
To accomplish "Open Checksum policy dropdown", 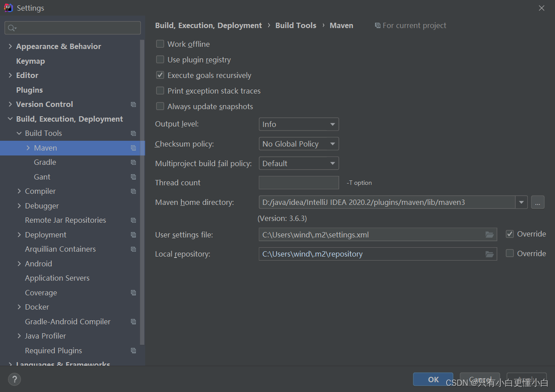I will tap(299, 144).
